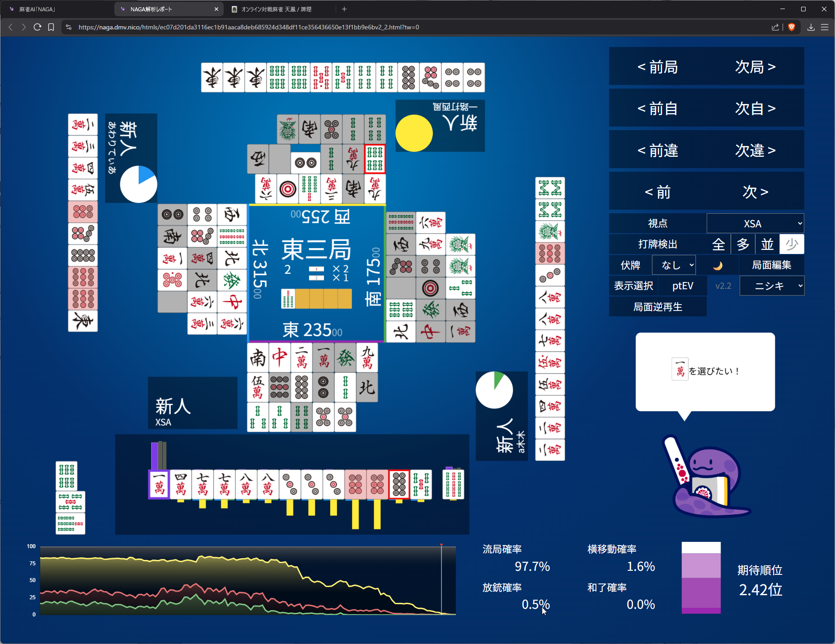
Task: Open the ニシキ model dropdown
Action: click(x=772, y=286)
